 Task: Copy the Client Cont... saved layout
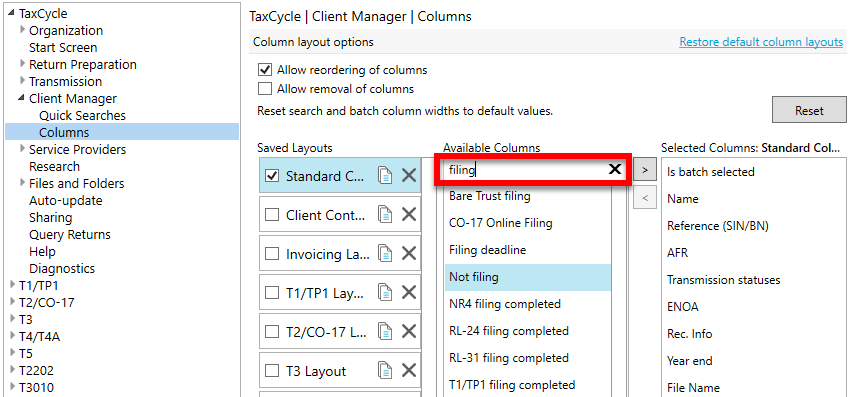coord(385,215)
